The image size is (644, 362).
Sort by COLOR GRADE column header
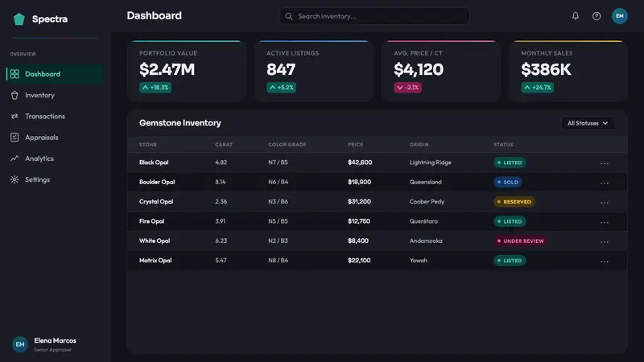click(287, 145)
